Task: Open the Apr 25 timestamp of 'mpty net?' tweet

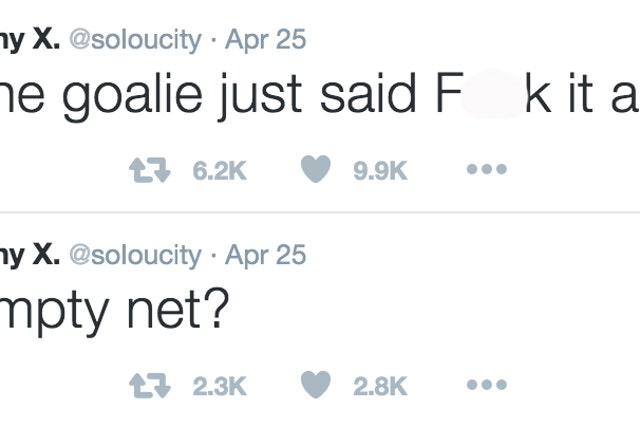Action: pyautogui.click(x=265, y=256)
